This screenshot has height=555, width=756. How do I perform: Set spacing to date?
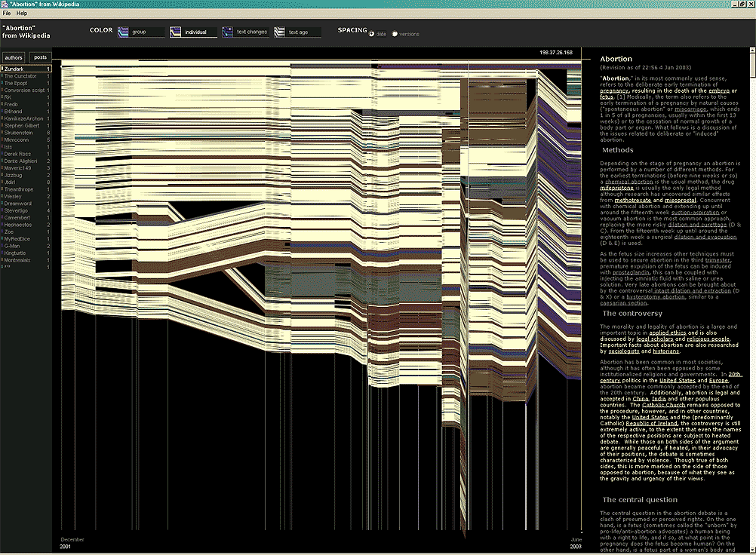pos(371,34)
